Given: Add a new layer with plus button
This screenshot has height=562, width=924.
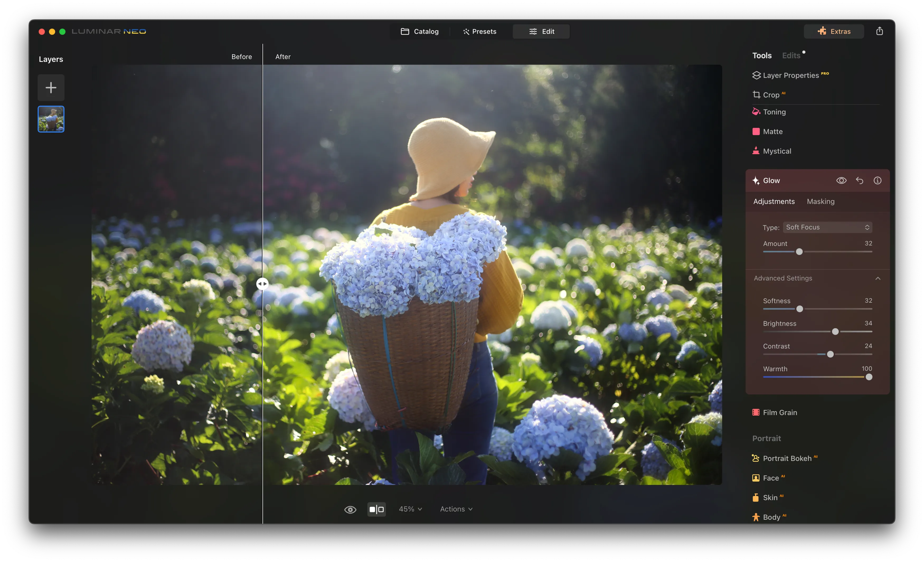Looking at the screenshot, I should pyautogui.click(x=51, y=88).
